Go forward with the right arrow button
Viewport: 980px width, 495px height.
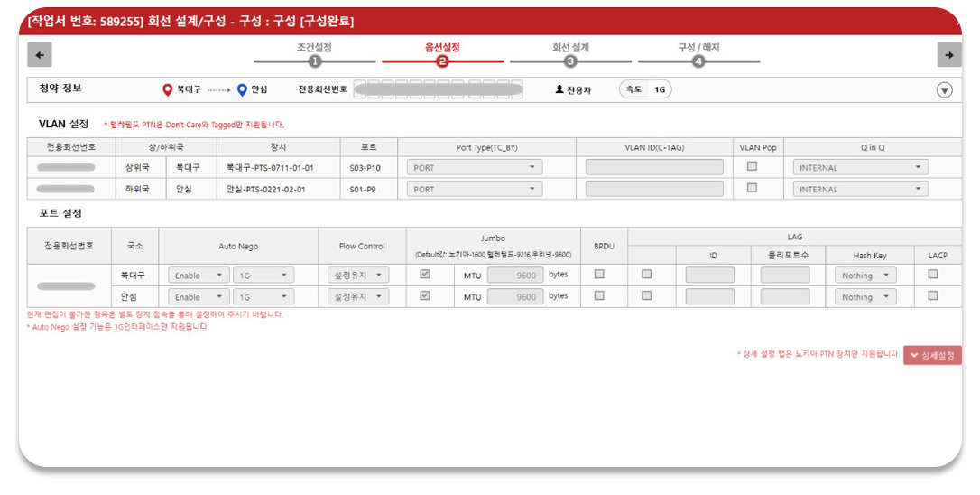pyautogui.click(x=948, y=55)
